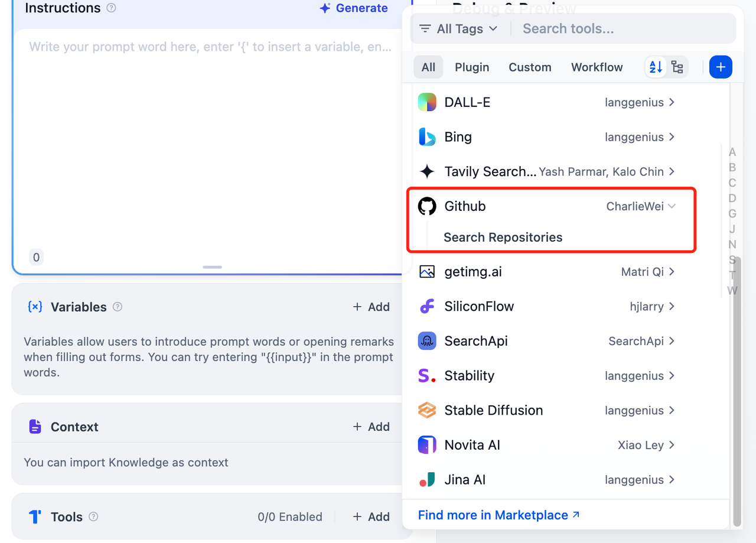This screenshot has width=756, height=543.
Task: Jump to letter C in index
Action: point(732,183)
